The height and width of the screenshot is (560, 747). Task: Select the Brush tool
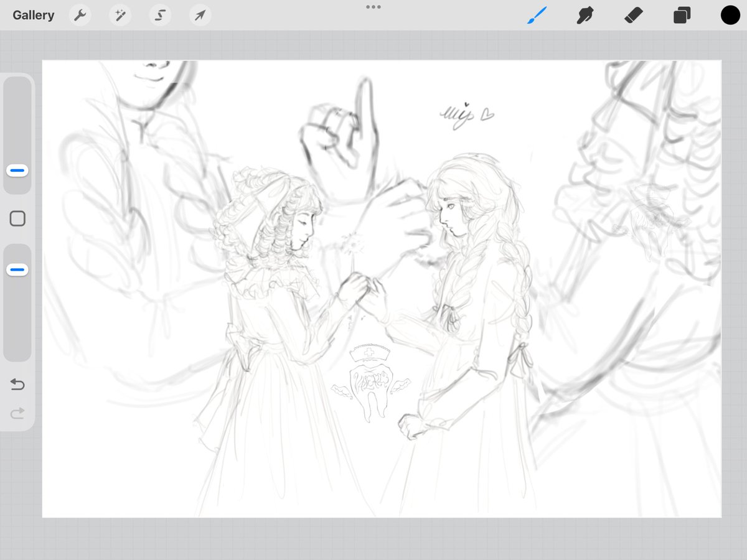[x=537, y=16]
